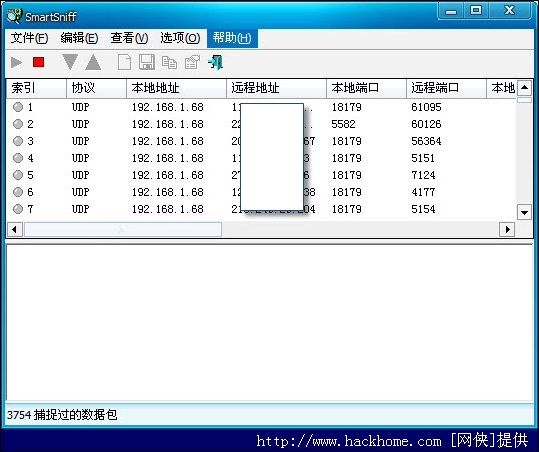Select remote port value 5154
The image size is (539, 452).
[x=423, y=209]
